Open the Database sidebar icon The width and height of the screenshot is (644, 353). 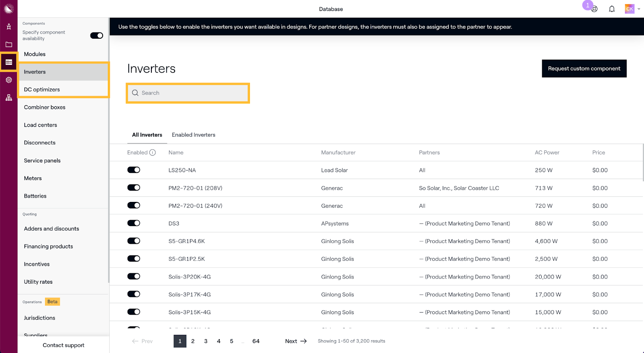click(8, 62)
